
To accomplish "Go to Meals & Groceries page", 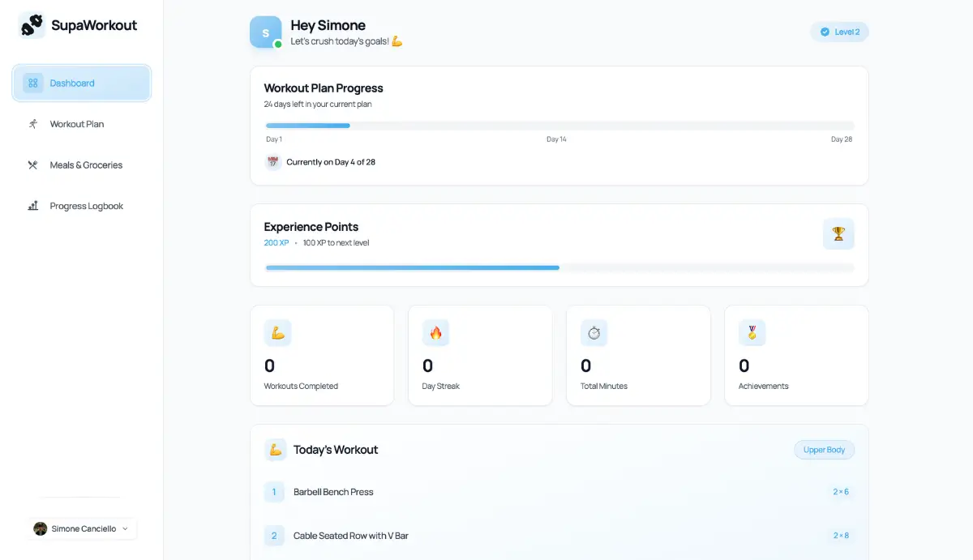I will tap(86, 165).
